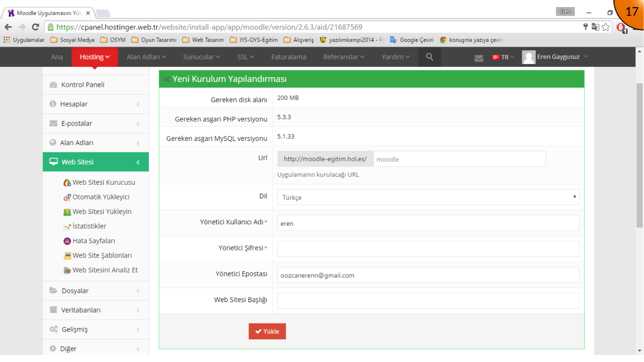Open the Hosting dropdown menu
The image size is (644, 362).
coord(95,57)
